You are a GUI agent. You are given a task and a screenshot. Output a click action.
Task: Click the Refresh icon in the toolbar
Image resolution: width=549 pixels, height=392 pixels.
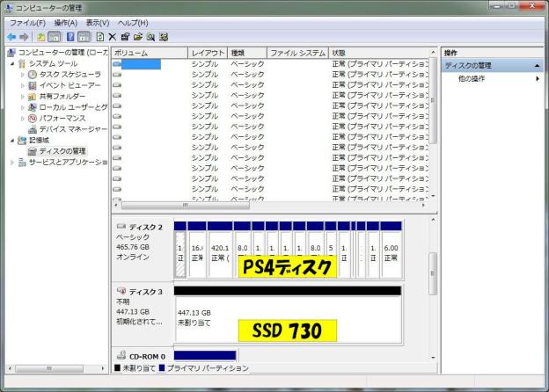pyautogui.click(x=100, y=37)
